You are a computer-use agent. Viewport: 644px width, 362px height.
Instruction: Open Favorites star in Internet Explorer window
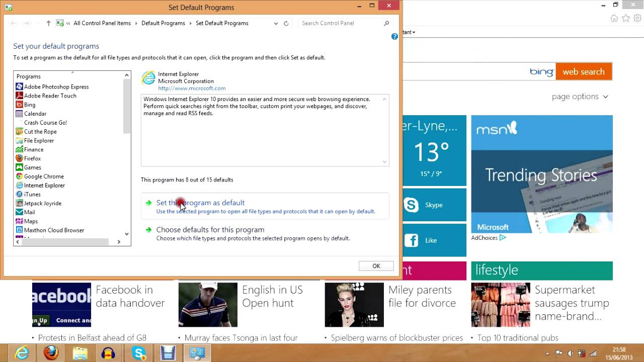(x=625, y=18)
